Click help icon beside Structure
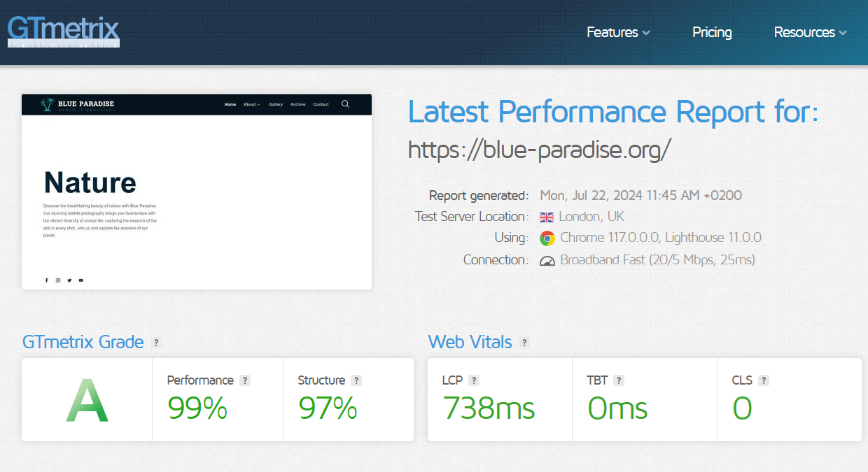Screen dimensions: 868x472 (356, 380)
